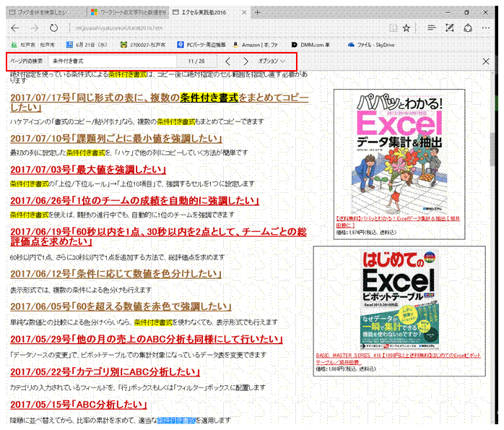
Task: Open 2017/05/22号 カテゴリ別にABC分析 link
Action: [x=105, y=371]
